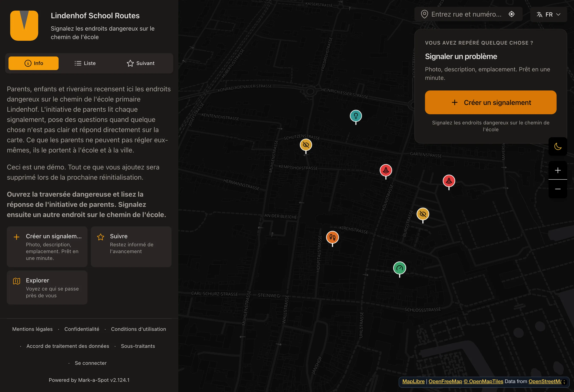Screen dimensions: 574x392
Task: Open the yellow hidden-eye marker near Schützenstrasse
Action: [x=306, y=145]
